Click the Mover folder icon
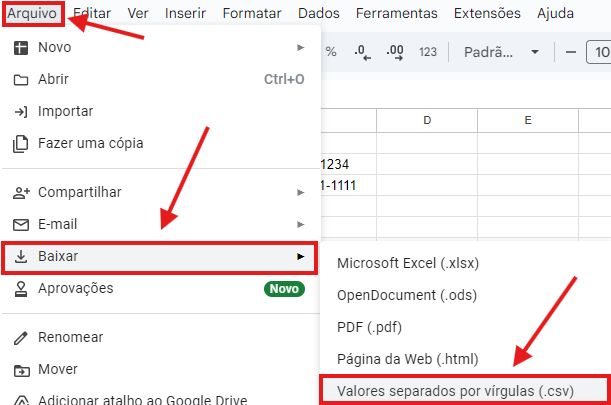The width and height of the screenshot is (611, 405). [x=21, y=370]
